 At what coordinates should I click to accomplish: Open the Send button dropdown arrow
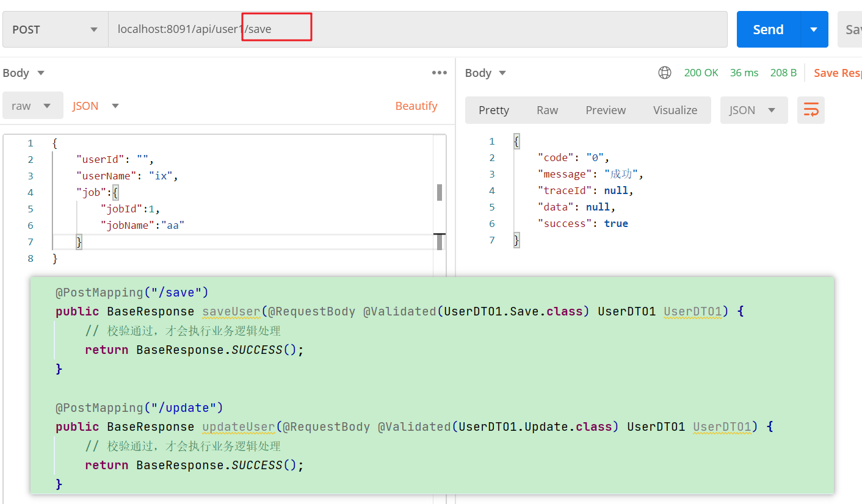click(x=814, y=29)
